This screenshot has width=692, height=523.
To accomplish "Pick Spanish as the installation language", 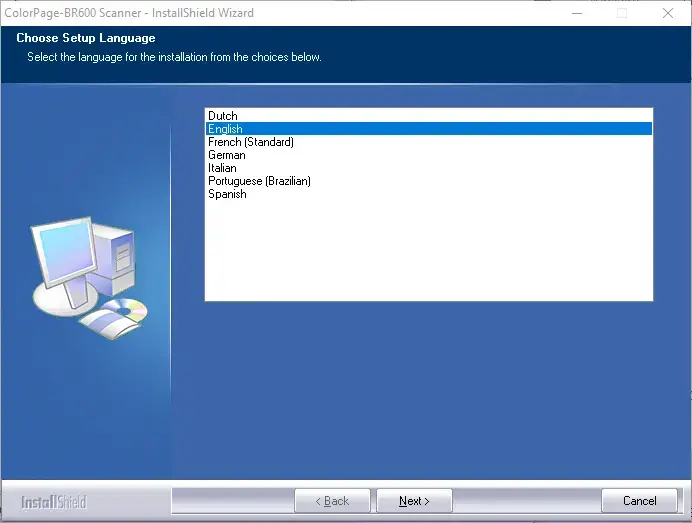I will 227,194.
